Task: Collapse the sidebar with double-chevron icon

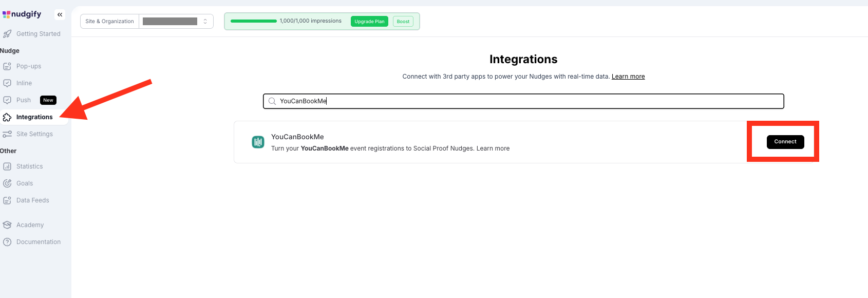Action: [60, 14]
